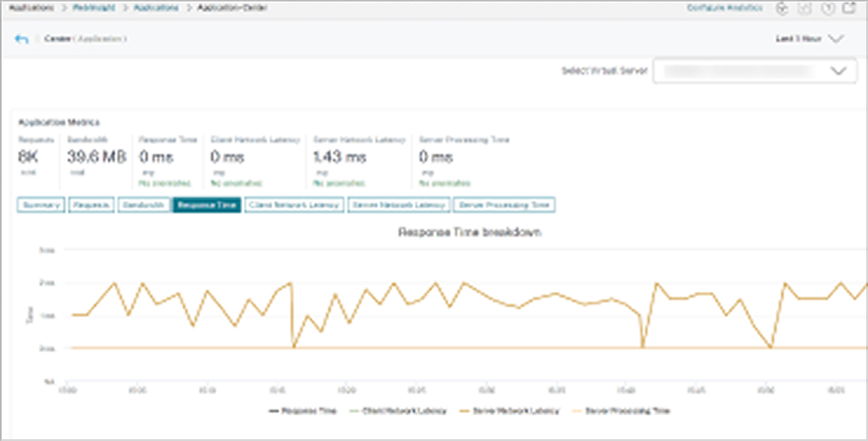This screenshot has width=868, height=441.
Task: Click the help icon in top bar
Action: (x=827, y=8)
